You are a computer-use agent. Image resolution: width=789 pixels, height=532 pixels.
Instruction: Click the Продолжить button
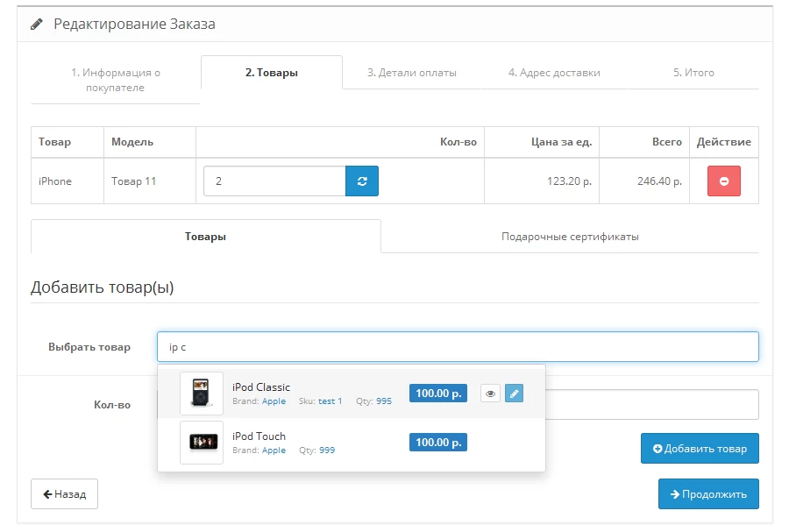[708, 494]
